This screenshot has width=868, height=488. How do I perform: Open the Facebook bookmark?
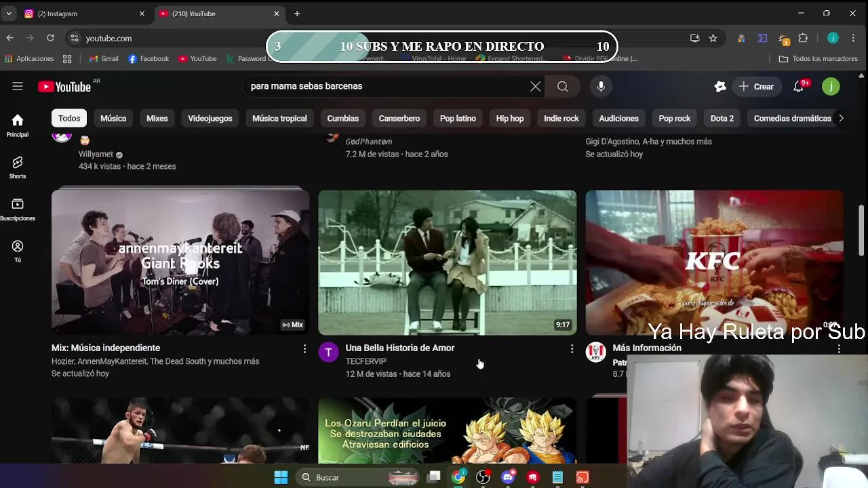(149, 58)
